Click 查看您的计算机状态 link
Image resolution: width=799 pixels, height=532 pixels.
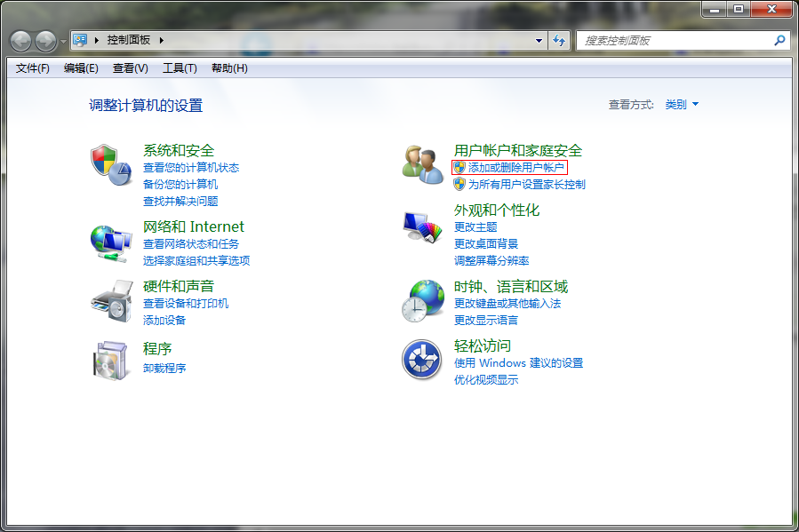tap(191, 168)
